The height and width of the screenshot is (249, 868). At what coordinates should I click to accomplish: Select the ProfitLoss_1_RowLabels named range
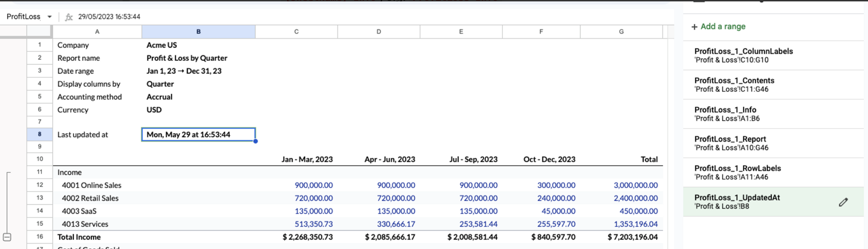tap(773, 172)
